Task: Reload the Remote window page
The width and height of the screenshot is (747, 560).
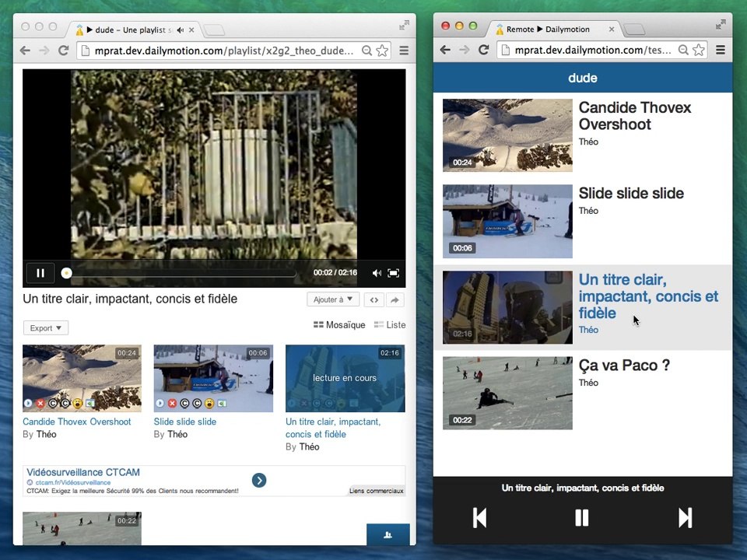Action: pos(483,50)
